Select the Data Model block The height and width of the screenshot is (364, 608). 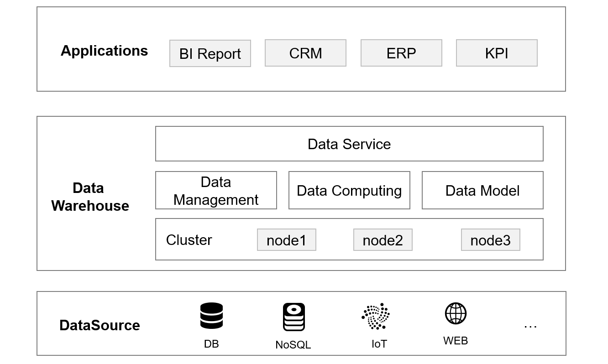pyautogui.click(x=482, y=191)
